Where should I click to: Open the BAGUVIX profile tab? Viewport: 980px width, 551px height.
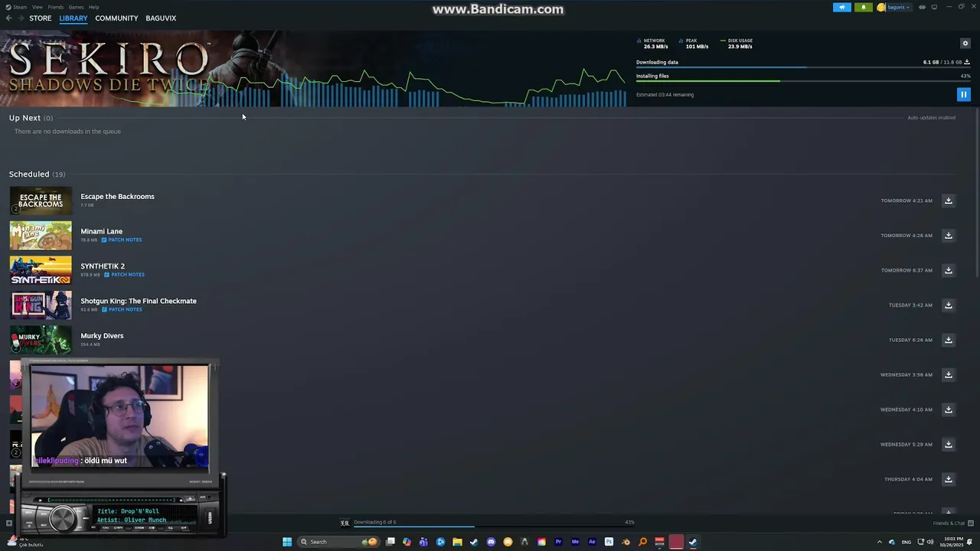(x=161, y=18)
